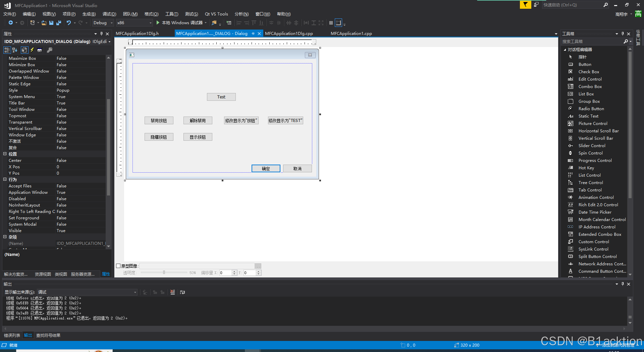Click the save all icon
644x352 pixels.
(x=59, y=23)
